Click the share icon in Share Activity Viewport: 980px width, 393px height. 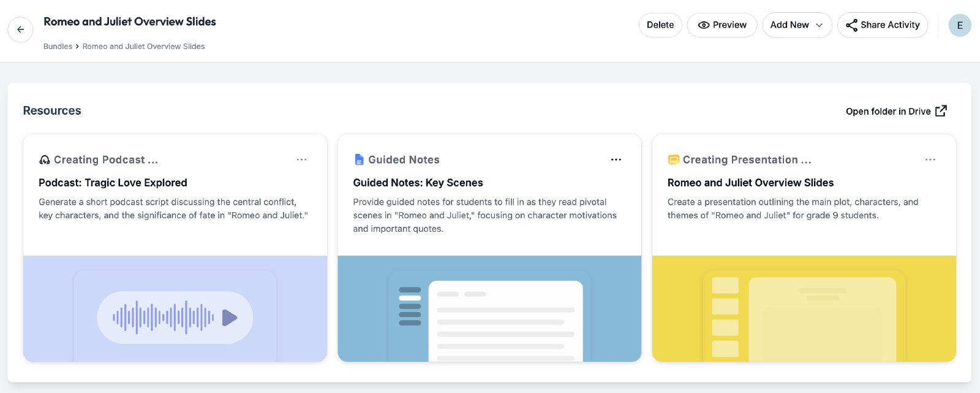coord(851,25)
